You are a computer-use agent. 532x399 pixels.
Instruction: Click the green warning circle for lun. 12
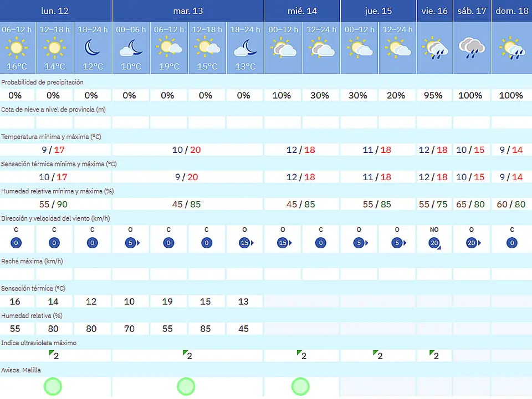point(53,386)
